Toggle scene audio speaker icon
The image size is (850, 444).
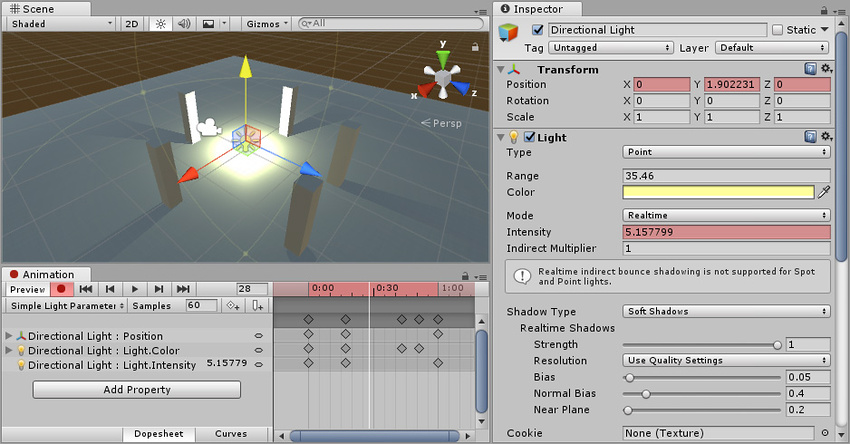pyautogui.click(x=183, y=23)
